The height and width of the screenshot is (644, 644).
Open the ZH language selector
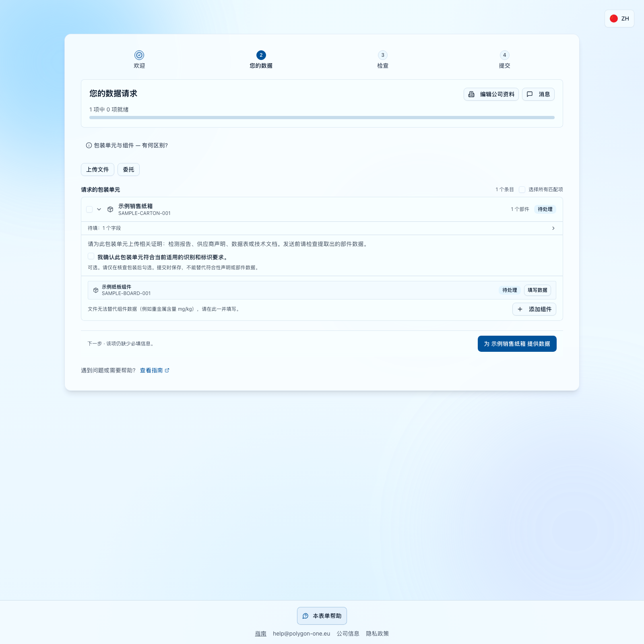point(619,19)
